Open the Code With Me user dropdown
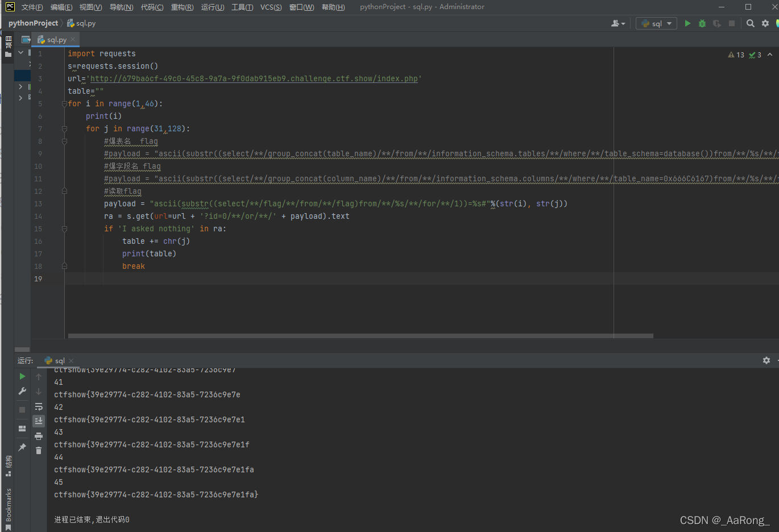Image resolution: width=779 pixels, height=532 pixels. point(618,23)
